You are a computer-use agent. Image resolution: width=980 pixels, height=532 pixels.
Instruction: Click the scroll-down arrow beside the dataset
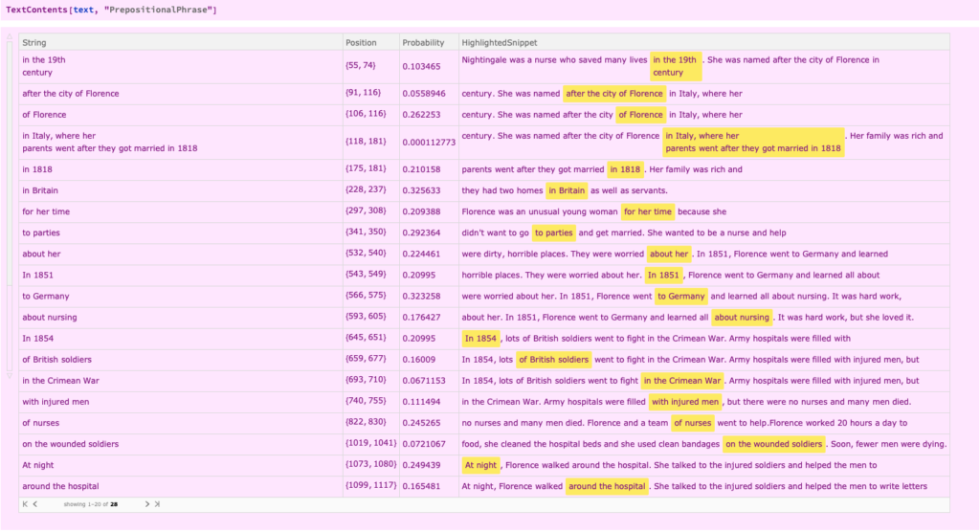10,376
